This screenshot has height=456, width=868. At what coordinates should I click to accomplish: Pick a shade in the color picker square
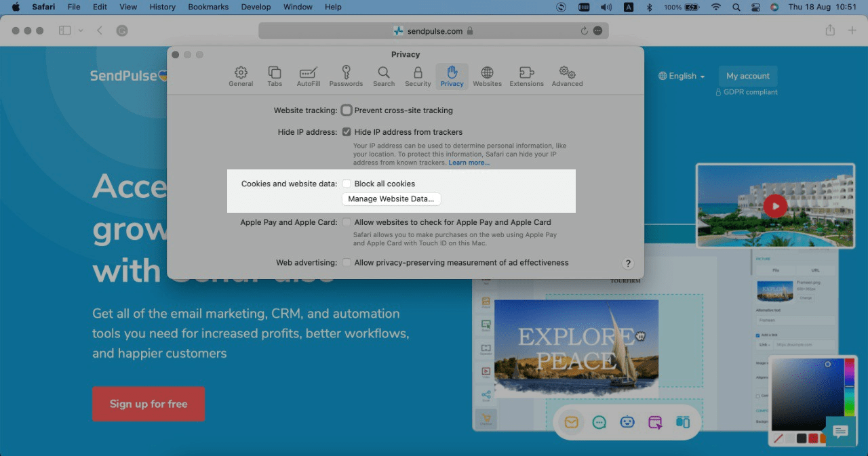pos(807,394)
